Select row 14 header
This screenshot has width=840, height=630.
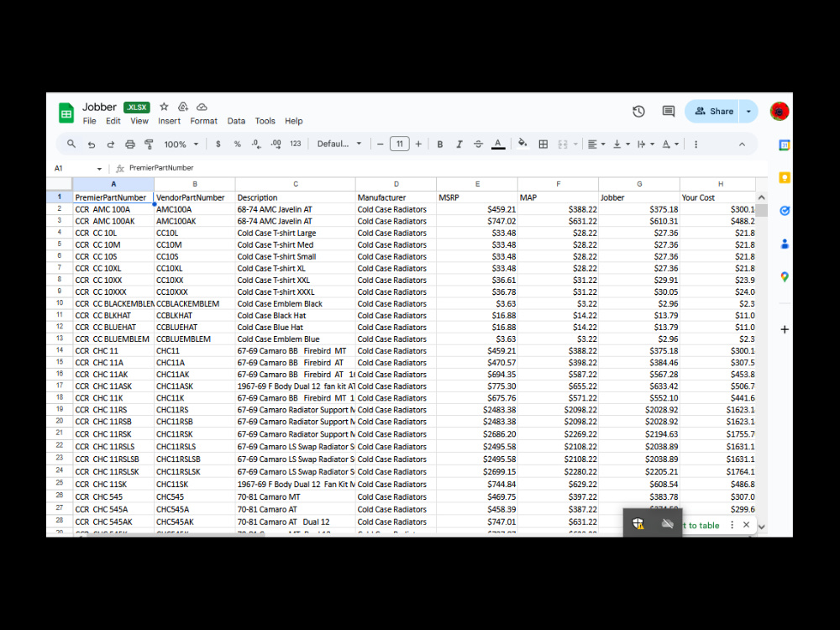tap(60, 350)
